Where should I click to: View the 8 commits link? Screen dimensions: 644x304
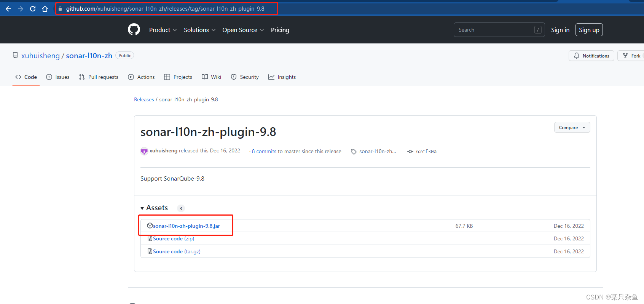pos(264,151)
